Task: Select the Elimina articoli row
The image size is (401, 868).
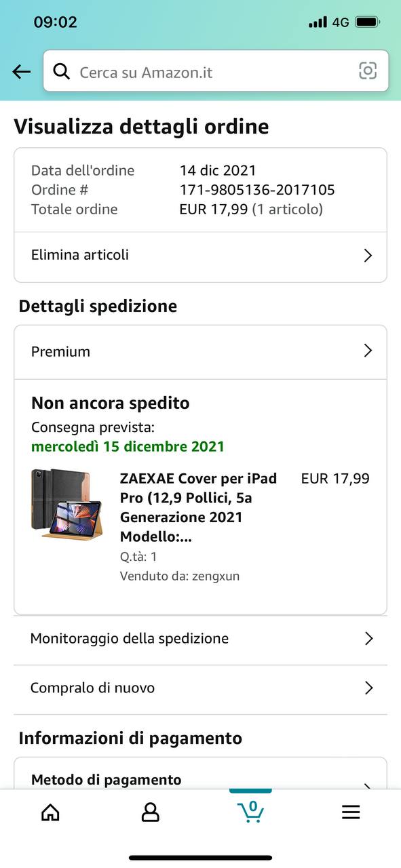Action: coord(201,256)
